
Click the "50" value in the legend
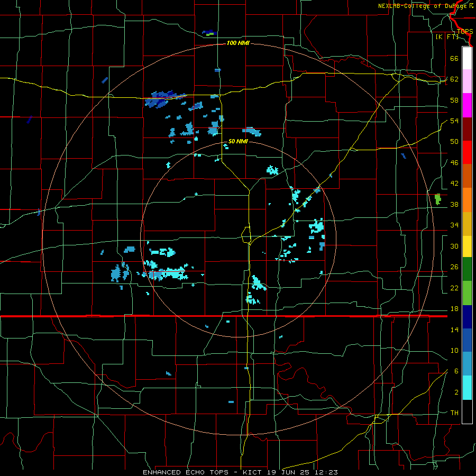point(454,142)
